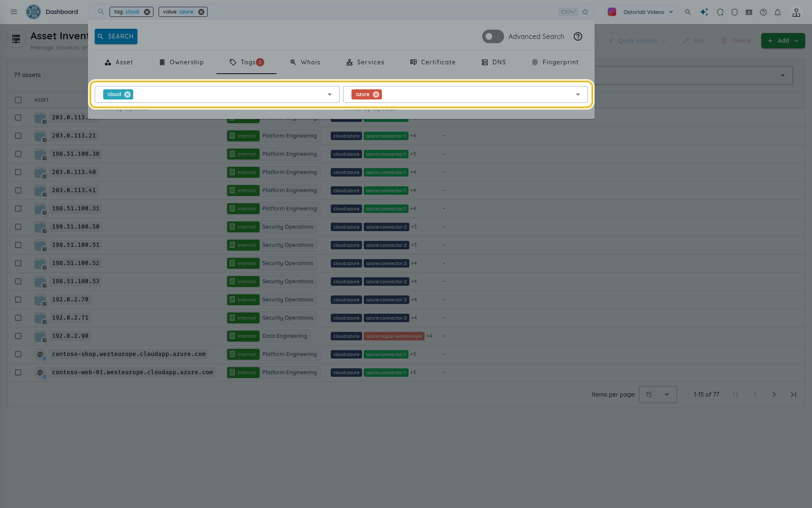Expand the tag value dropdown arrow
The image size is (812, 508).
578,94
